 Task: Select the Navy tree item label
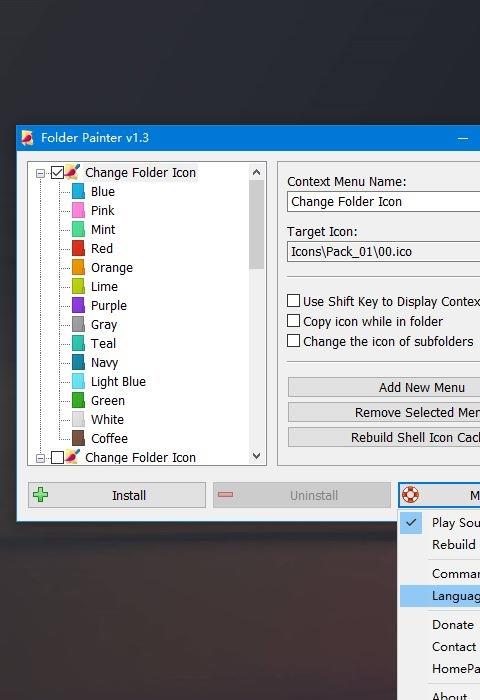tap(104, 362)
